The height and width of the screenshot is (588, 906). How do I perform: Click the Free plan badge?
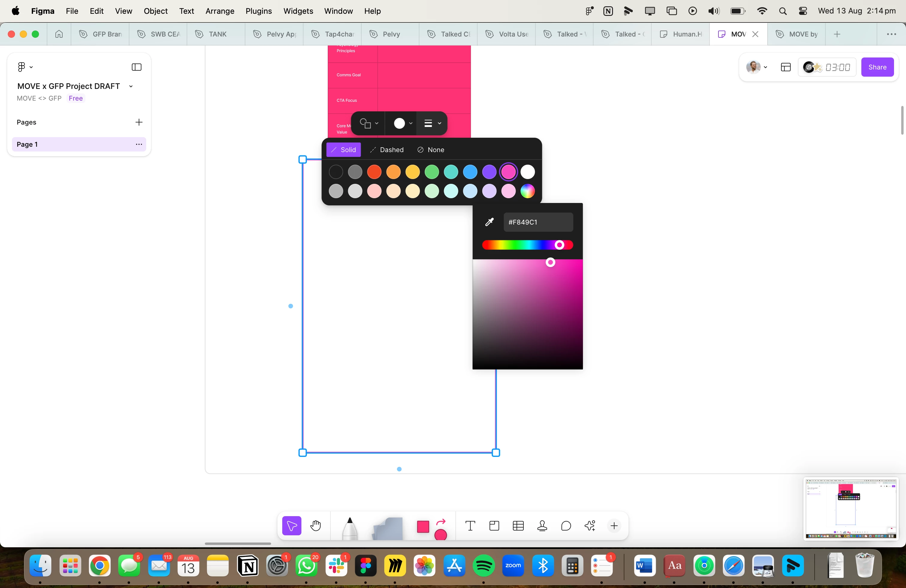click(75, 98)
